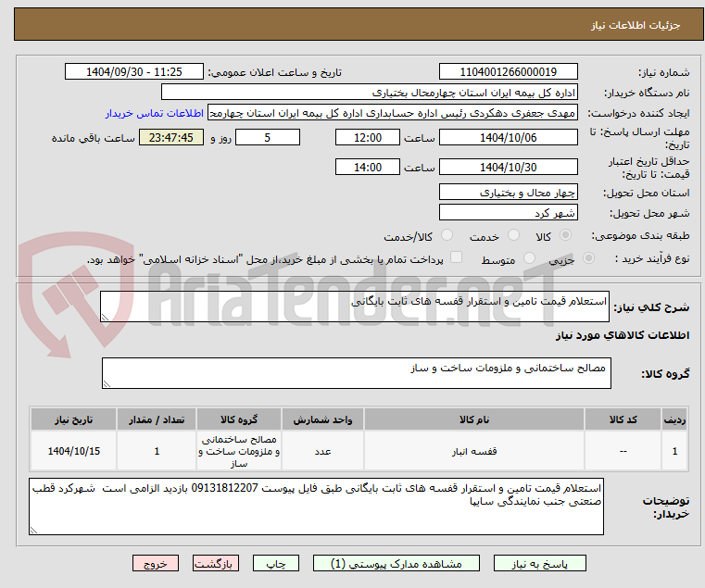Click the گروه کالا table column header
Image resolution: width=705 pixels, height=588 pixels.
tap(239, 419)
